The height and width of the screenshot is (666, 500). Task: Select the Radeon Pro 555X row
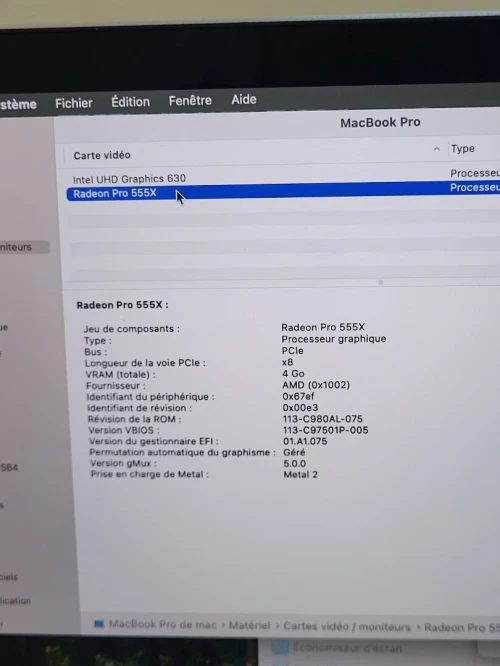point(283,192)
